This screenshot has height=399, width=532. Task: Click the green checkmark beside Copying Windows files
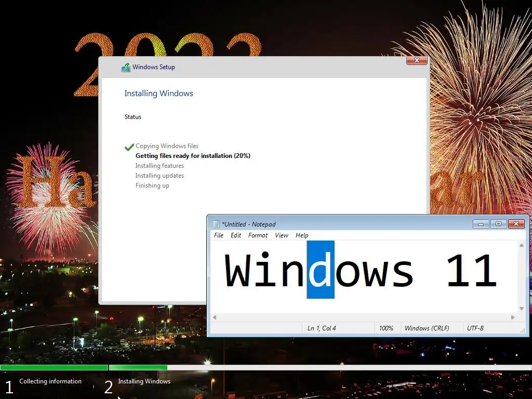129,147
